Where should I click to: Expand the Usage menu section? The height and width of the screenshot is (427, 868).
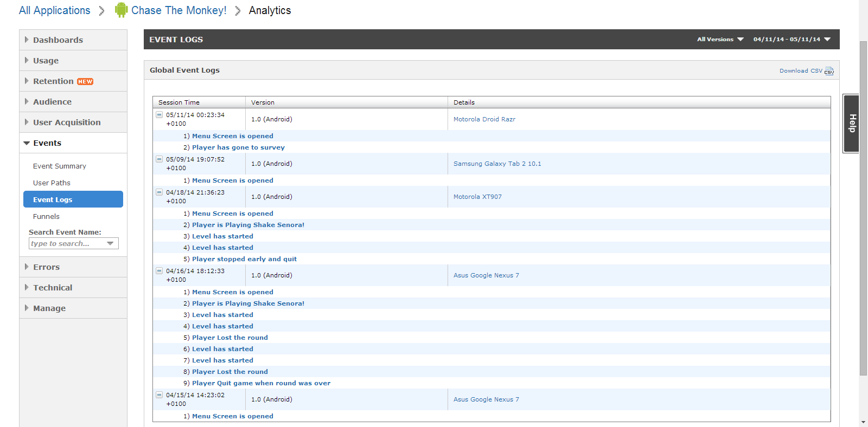tap(73, 61)
